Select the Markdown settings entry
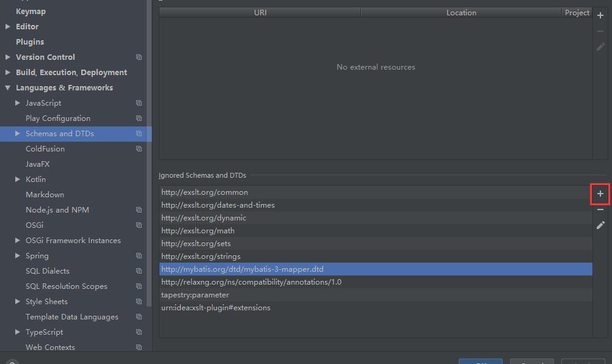This screenshot has height=364, width=612. (45, 195)
